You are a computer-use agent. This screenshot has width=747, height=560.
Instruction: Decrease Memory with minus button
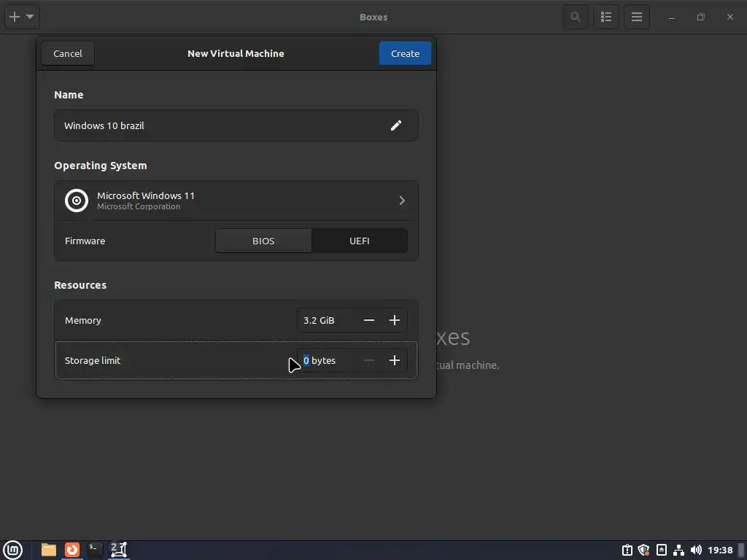(369, 321)
